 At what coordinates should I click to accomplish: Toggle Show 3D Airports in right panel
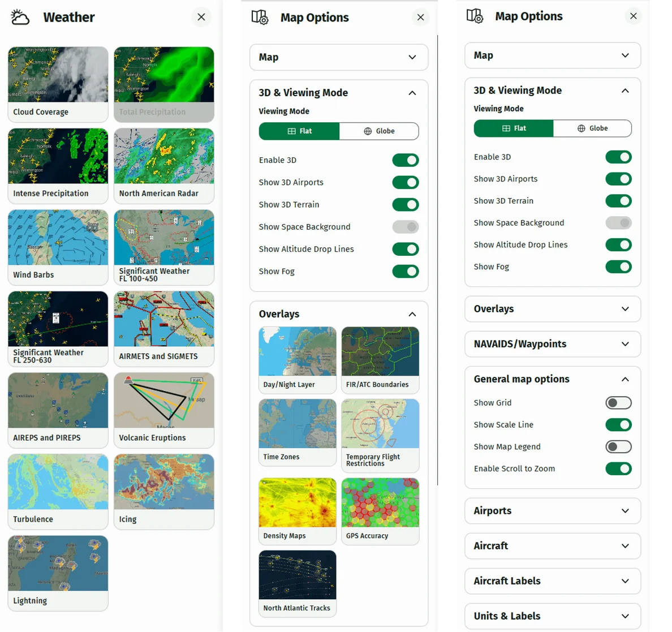(618, 179)
